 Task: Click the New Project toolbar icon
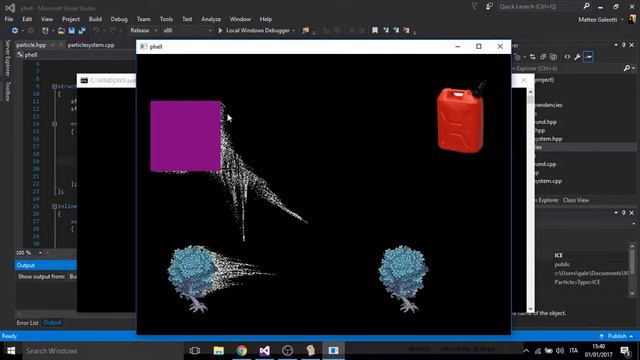[45, 31]
